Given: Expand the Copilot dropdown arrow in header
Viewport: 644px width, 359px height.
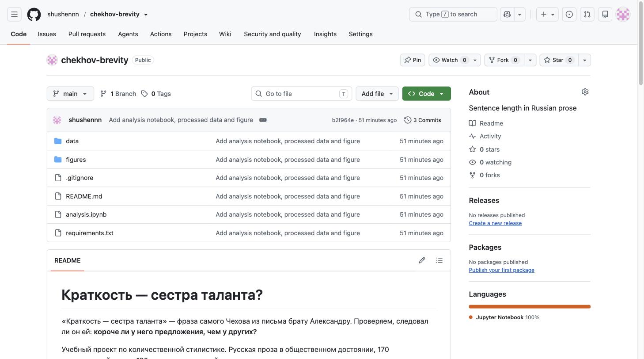Looking at the screenshot, I should [519, 14].
